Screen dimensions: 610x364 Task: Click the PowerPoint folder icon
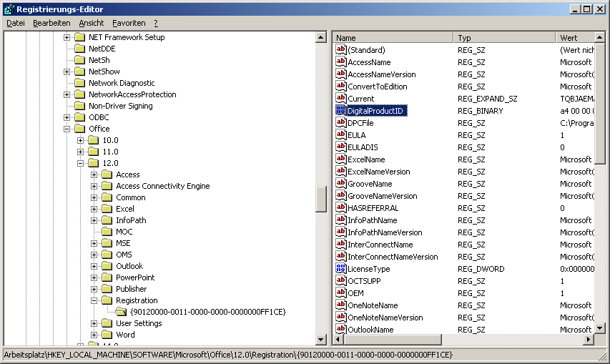click(x=107, y=277)
